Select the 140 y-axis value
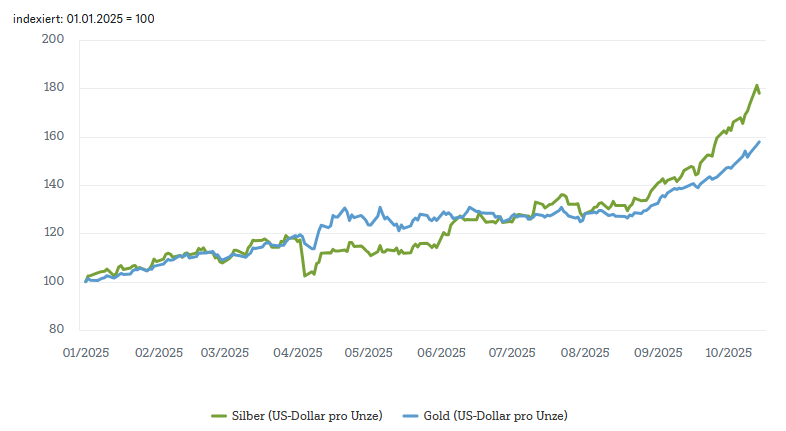The width and height of the screenshot is (786, 431). click(x=54, y=185)
